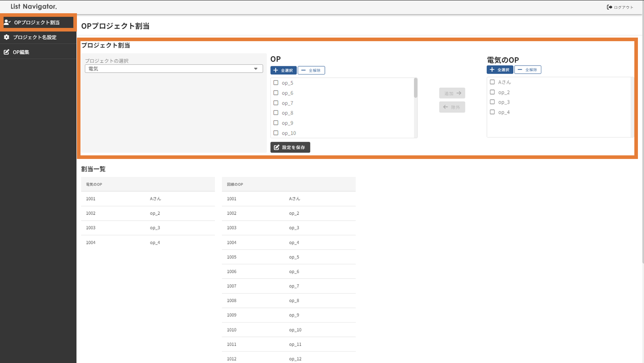
Task: Click plus icon of 電気のOP 全選択
Action: point(492,70)
